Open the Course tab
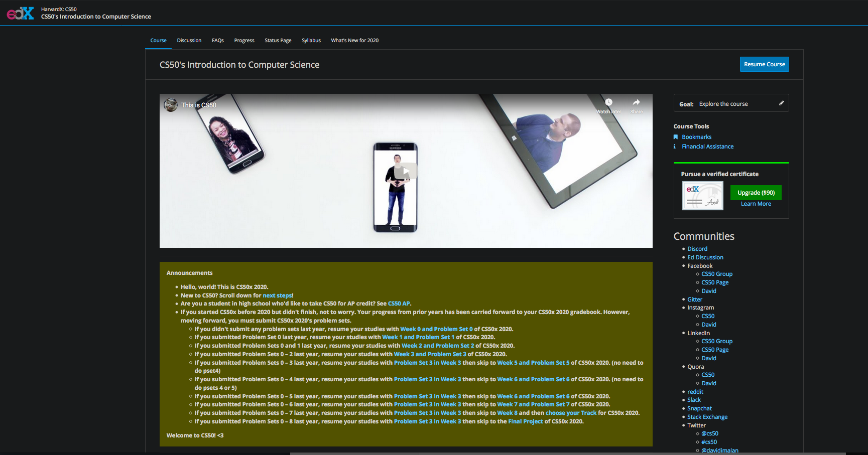Viewport: 868px width, 455px height. 158,41
